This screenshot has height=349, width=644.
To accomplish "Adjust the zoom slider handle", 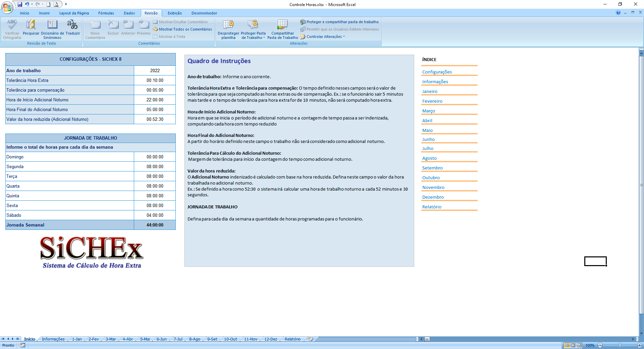I will click(x=620, y=345).
